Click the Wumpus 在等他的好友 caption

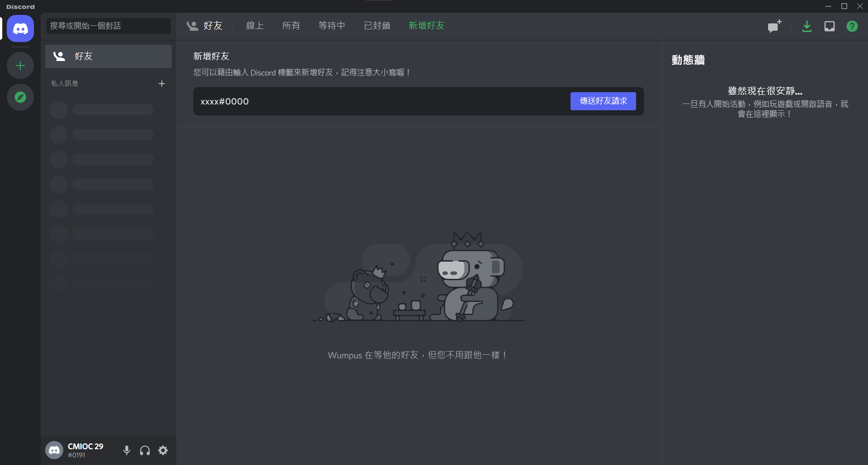[x=418, y=355]
